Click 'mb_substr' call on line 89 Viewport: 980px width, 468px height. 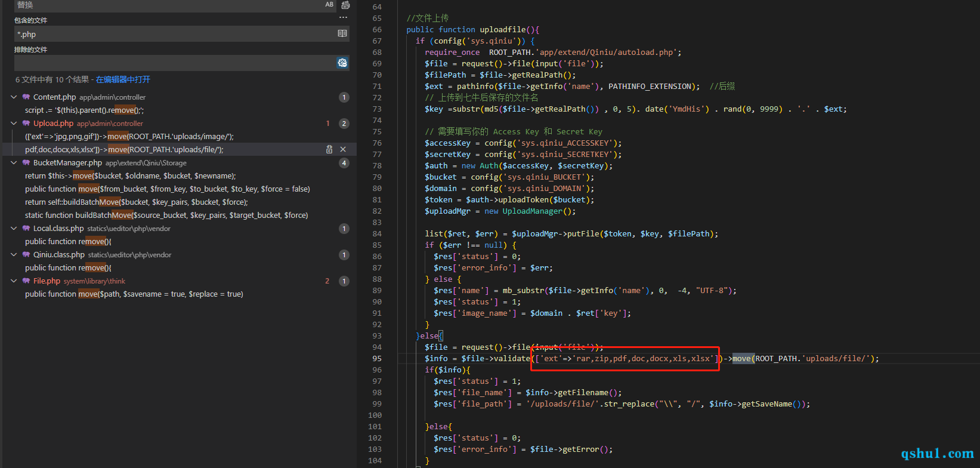[x=523, y=291]
